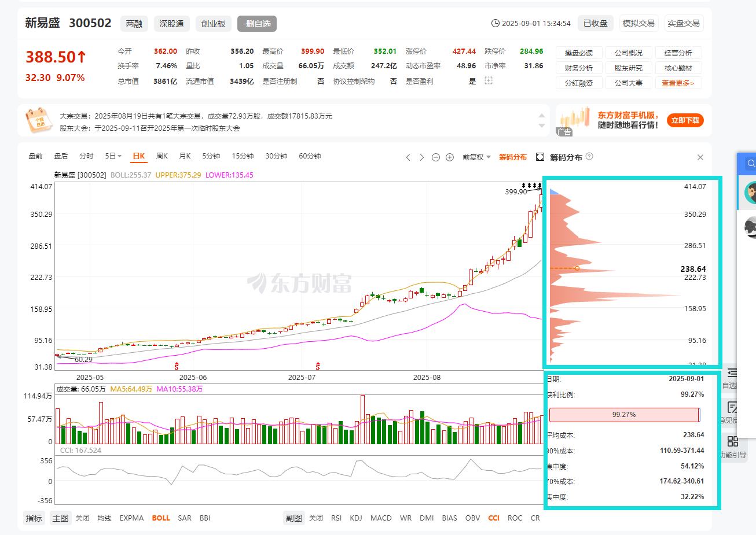Click the calendar 个股日历 icon
The width and height of the screenshot is (756, 535).
(39, 121)
